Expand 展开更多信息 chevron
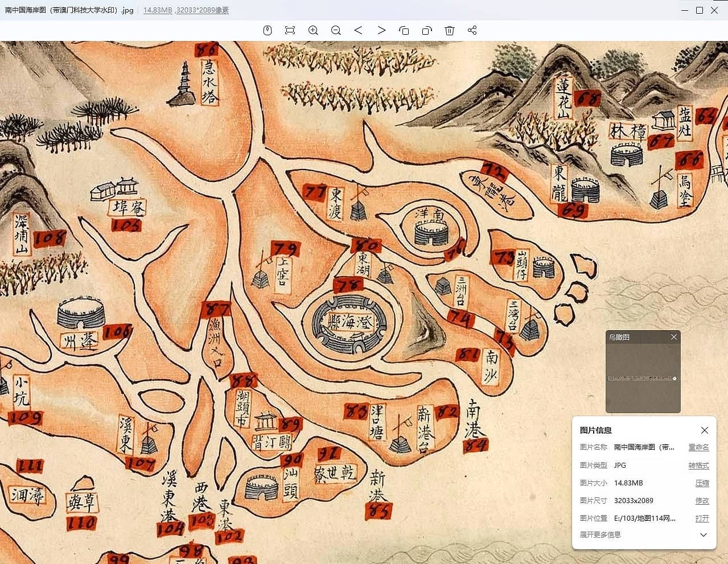728x564 pixels. point(704,535)
